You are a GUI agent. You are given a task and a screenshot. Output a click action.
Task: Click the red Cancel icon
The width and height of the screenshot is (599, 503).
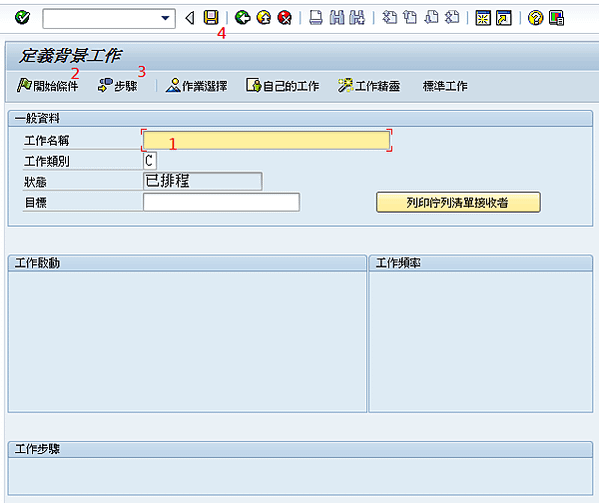tap(285, 18)
